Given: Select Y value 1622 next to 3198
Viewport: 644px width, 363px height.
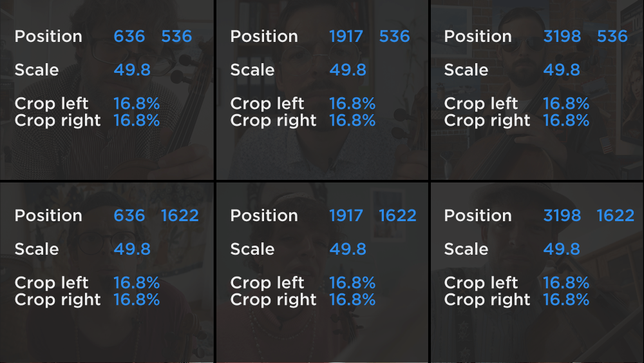Looking at the screenshot, I should 616,216.
